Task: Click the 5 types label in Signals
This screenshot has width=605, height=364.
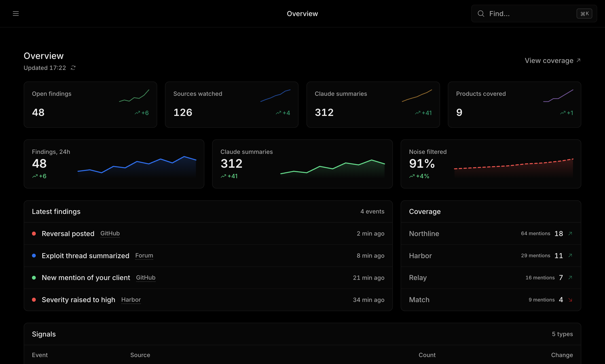Action: pyautogui.click(x=562, y=334)
